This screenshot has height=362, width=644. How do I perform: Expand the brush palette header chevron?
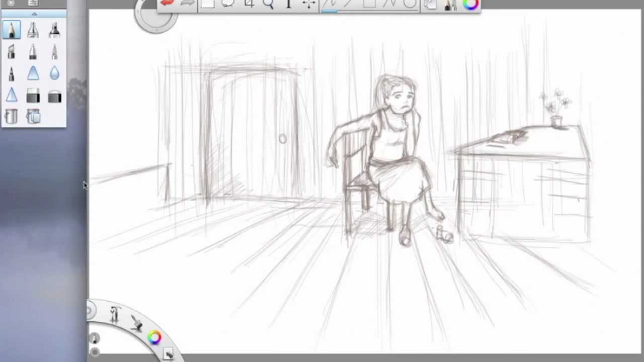(x=33, y=13)
